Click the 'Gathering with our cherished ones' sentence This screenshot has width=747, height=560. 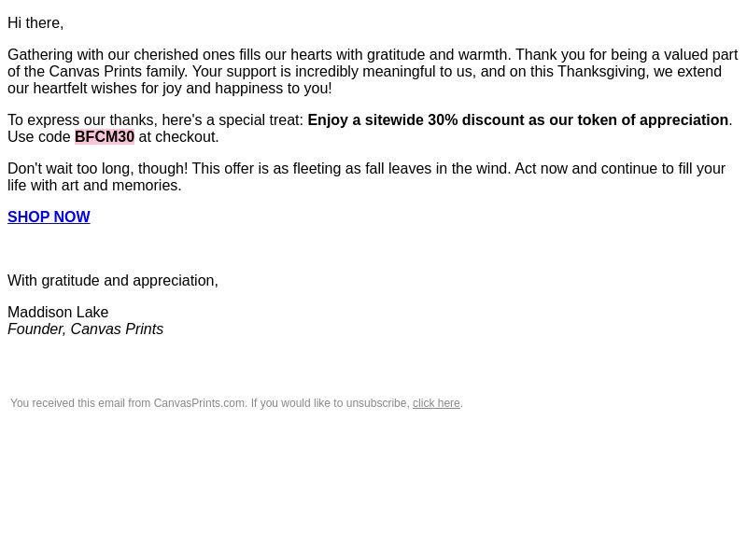point(260,55)
